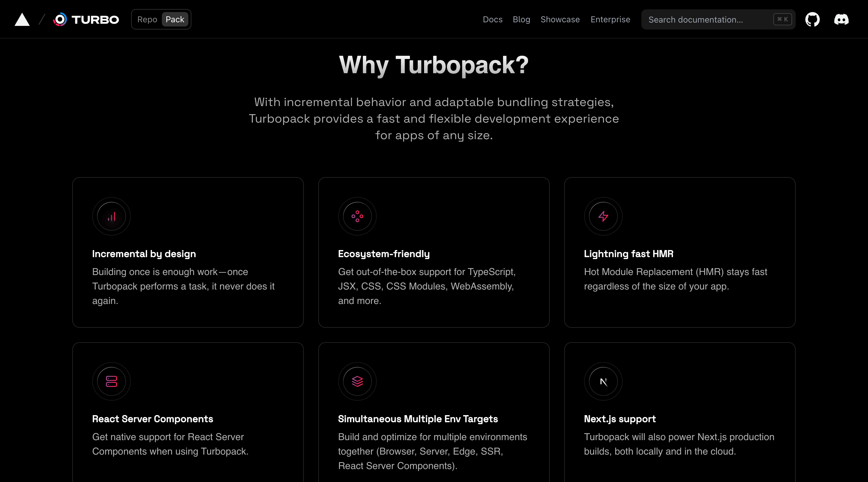
Task: Switch to the Repo product toggle
Action: click(147, 19)
